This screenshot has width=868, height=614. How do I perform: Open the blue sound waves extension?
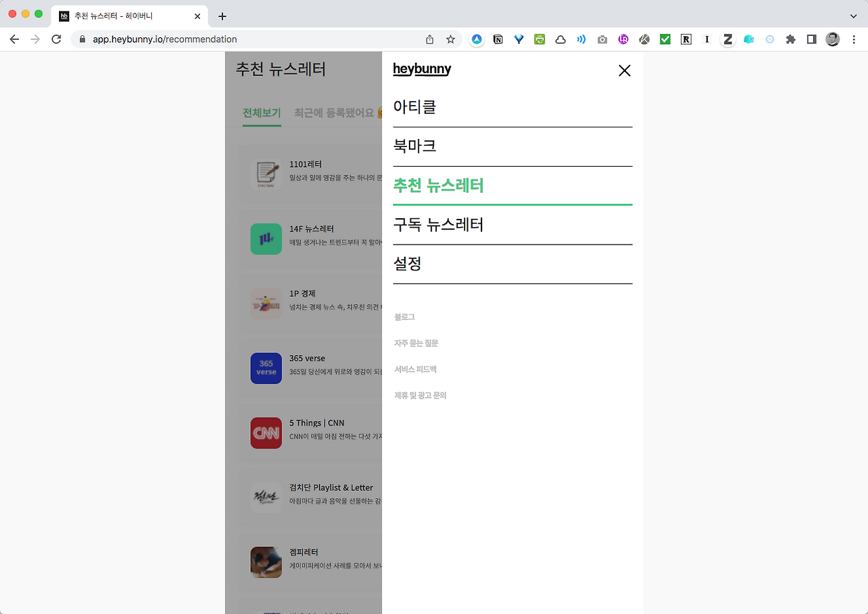[581, 39]
